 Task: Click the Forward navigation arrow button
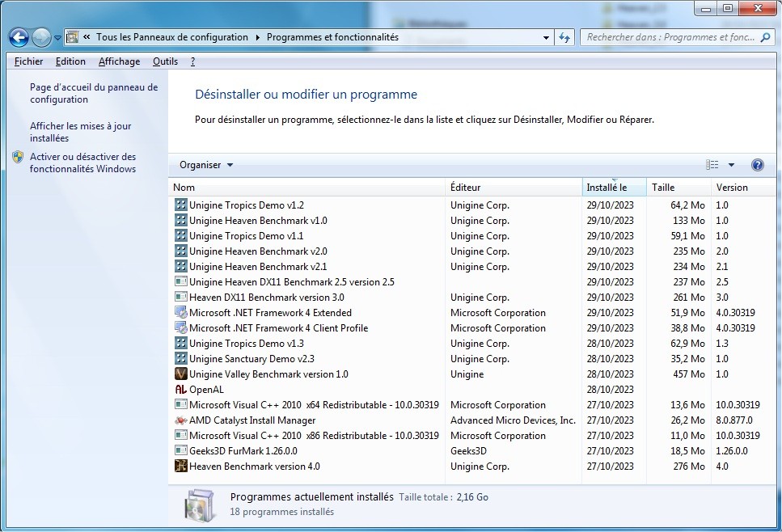click(41, 37)
